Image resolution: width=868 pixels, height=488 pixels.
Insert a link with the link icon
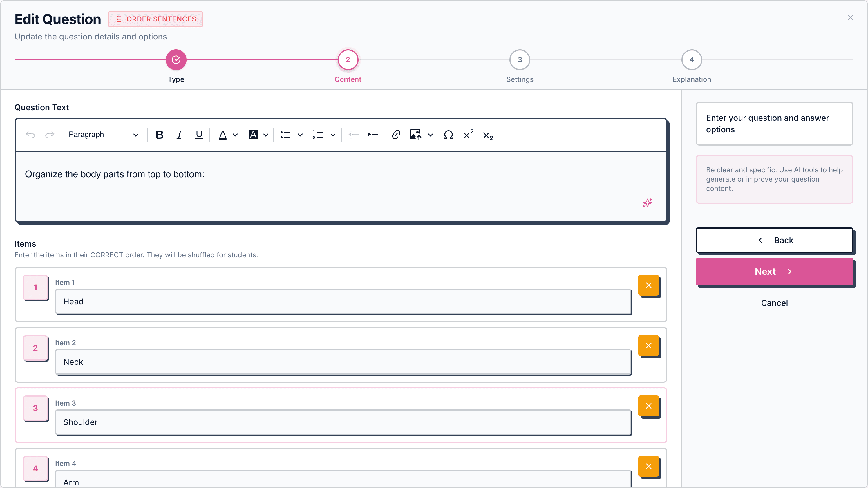(x=396, y=135)
